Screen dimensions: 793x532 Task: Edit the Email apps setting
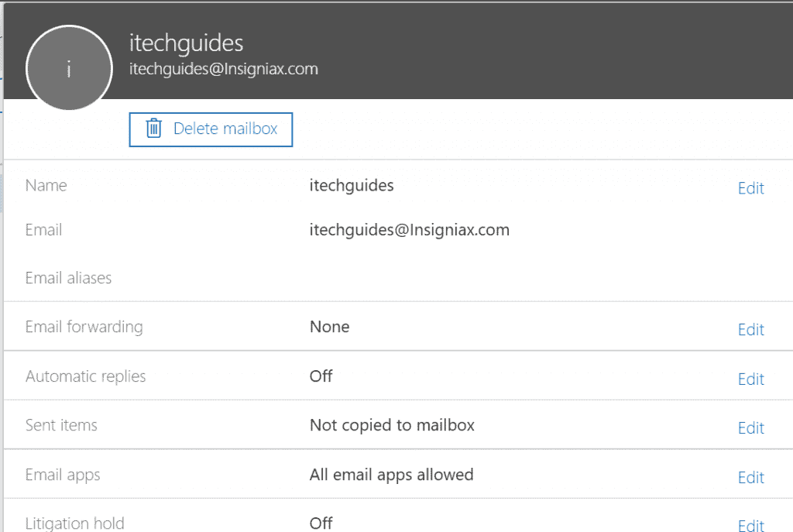(750, 477)
